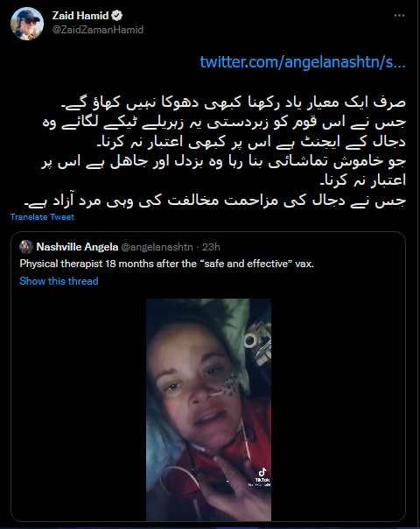Open the three-dot more options menu

(399, 16)
